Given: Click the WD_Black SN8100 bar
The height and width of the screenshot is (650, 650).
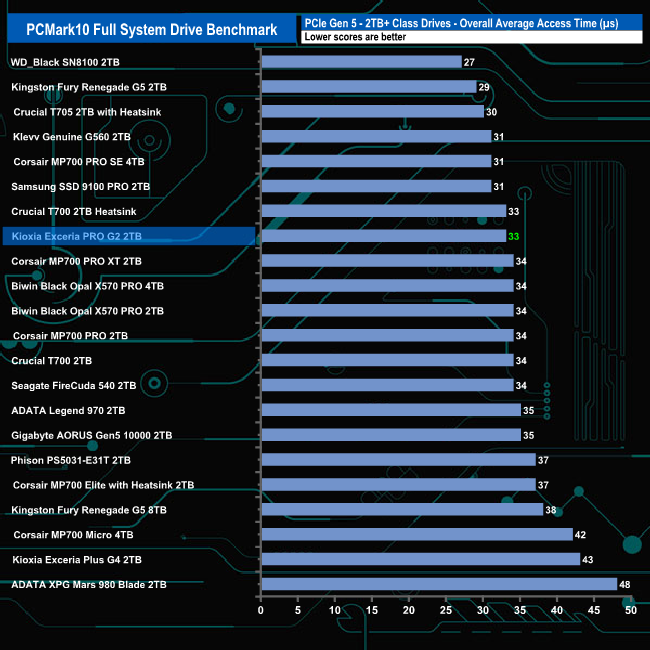Looking at the screenshot, I should click(361, 62).
